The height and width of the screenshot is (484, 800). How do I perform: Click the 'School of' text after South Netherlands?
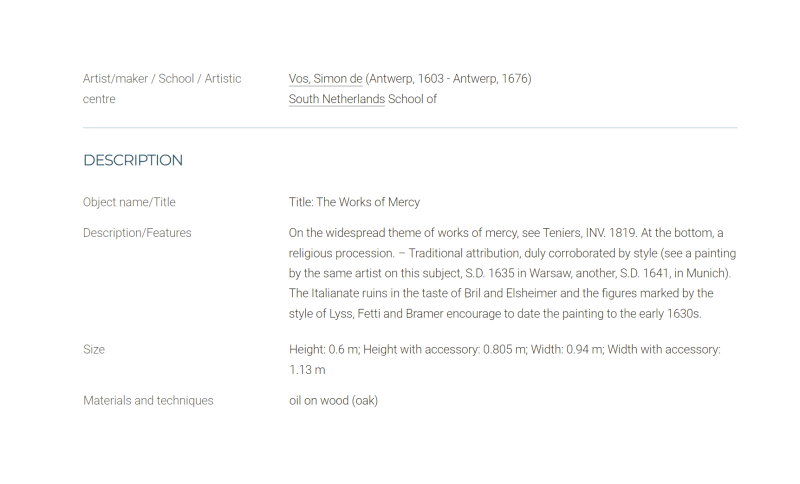[412, 99]
